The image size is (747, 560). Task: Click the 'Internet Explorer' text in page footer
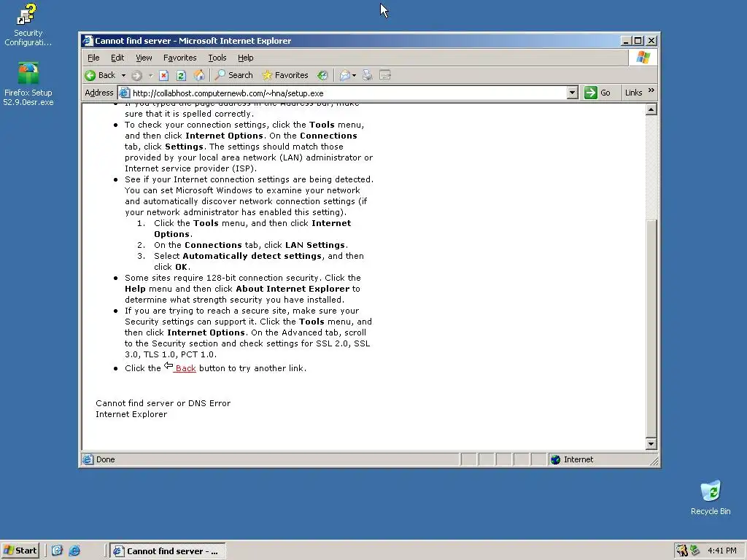coord(131,414)
